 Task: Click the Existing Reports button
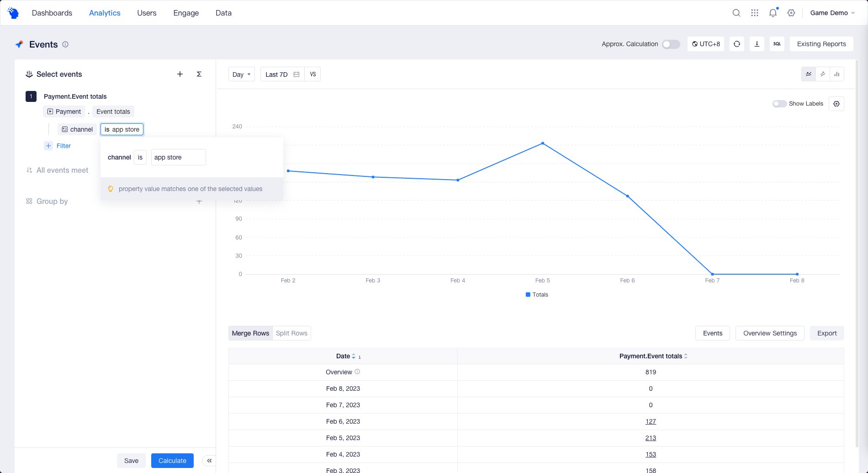821,44
